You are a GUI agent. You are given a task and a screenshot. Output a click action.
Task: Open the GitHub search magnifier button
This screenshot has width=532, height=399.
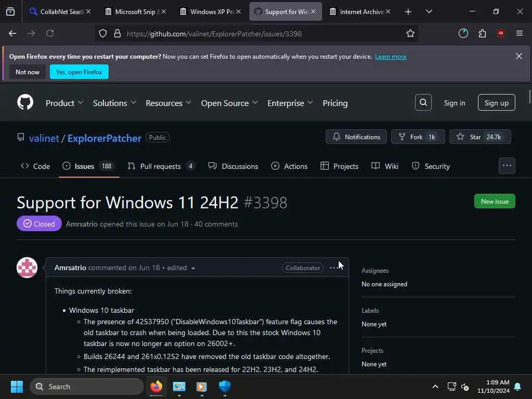pyautogui.click(x=423, y=102)
